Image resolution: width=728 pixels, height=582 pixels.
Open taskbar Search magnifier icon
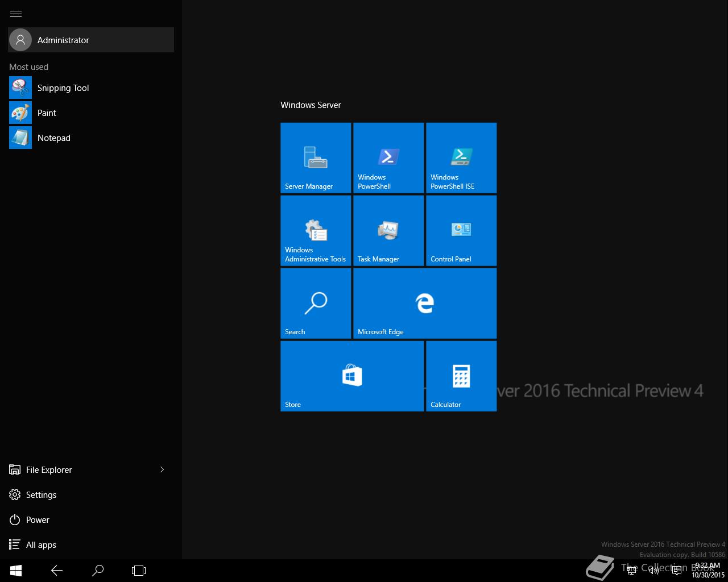point(98,571)
